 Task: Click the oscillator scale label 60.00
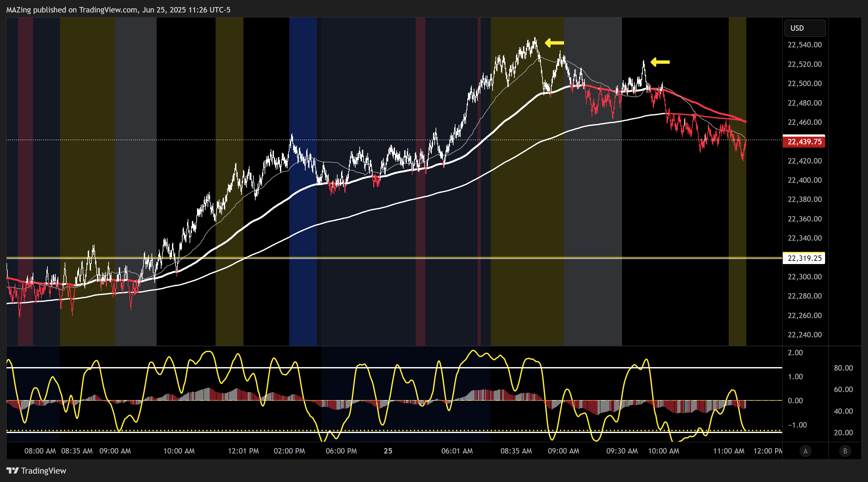click(843, 390)
